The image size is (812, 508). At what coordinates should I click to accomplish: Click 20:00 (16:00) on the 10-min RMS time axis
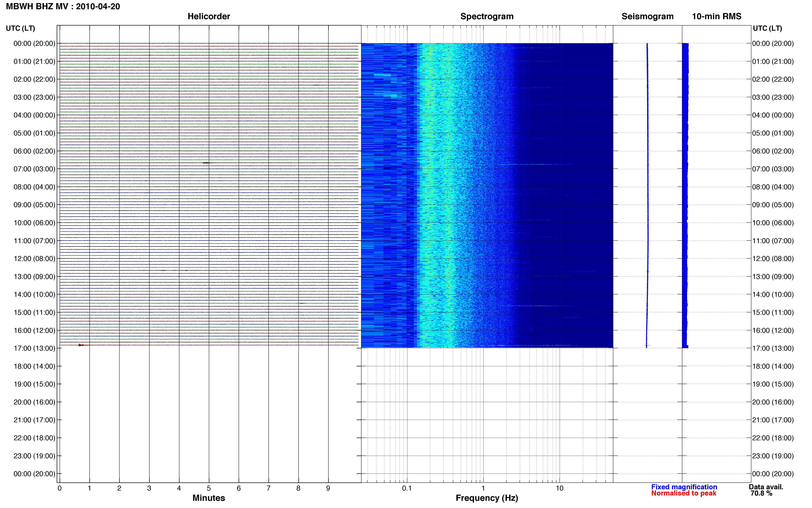click(773, 402)
